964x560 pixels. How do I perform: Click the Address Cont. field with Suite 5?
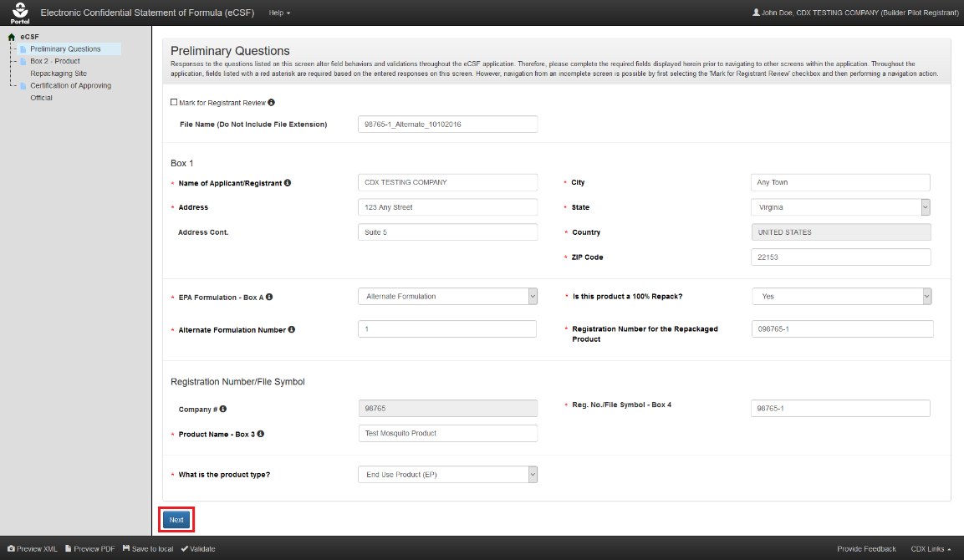(447, 232)
